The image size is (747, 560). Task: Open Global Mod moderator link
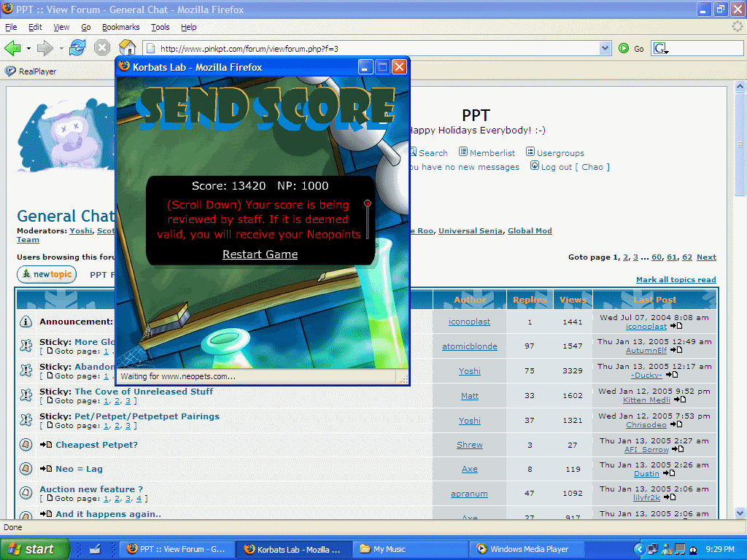tap(530, 231)
